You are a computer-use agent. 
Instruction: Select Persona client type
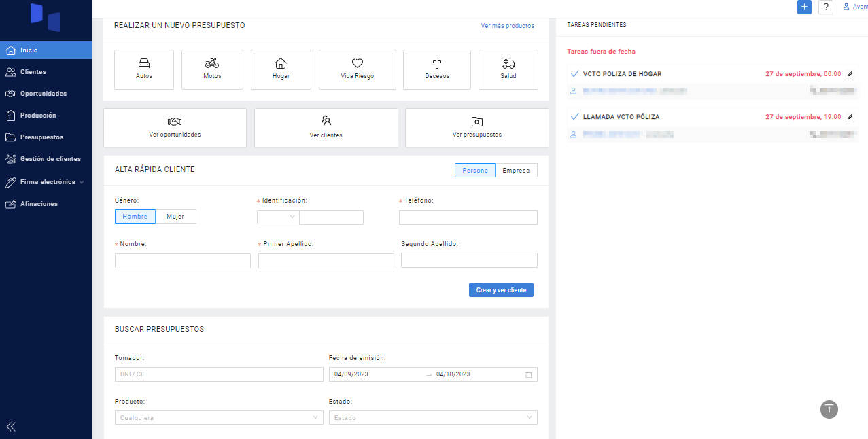tap(475, 171)
